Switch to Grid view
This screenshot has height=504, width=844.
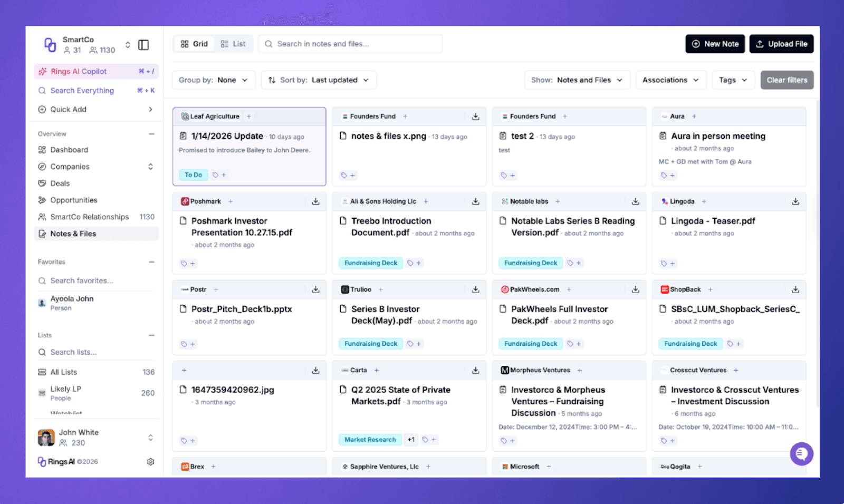click(194, 44)
